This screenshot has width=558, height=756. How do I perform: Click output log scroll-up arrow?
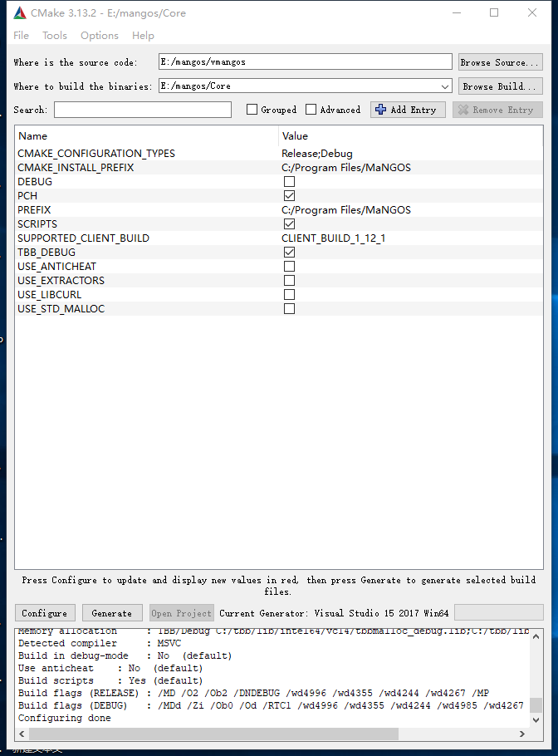coord(536,636)
